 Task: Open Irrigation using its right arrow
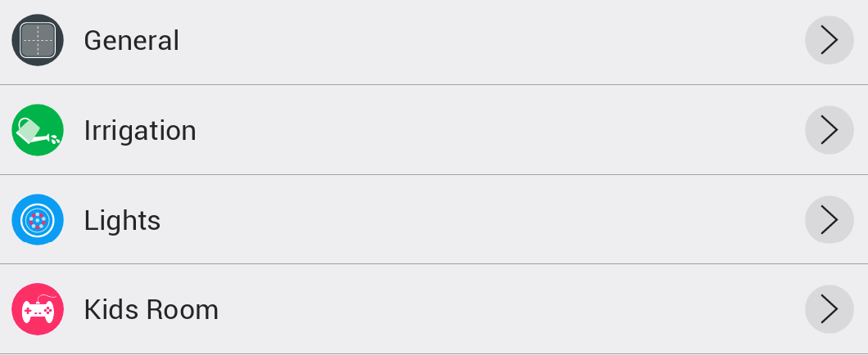(830, 130)
